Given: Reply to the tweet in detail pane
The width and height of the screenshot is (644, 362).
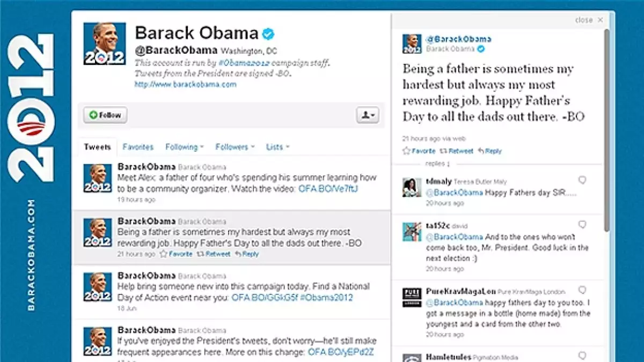Looking at the screenshot, I should coord(489,151).
